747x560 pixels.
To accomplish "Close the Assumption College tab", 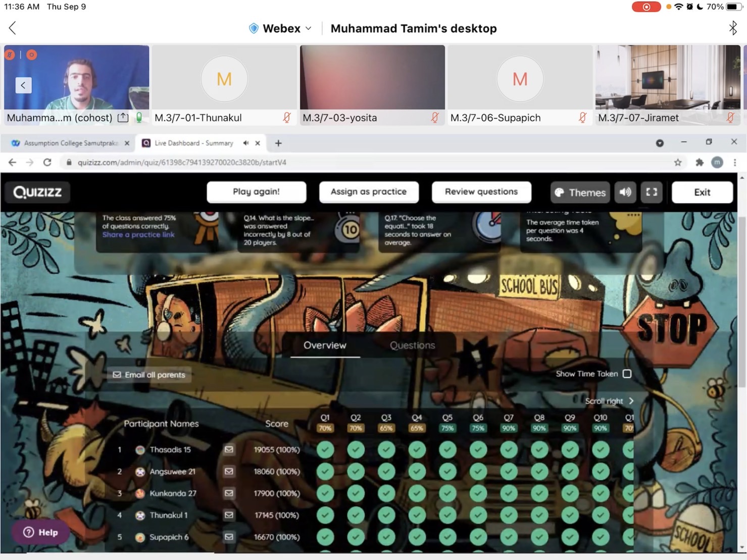I will coord(127,143).
